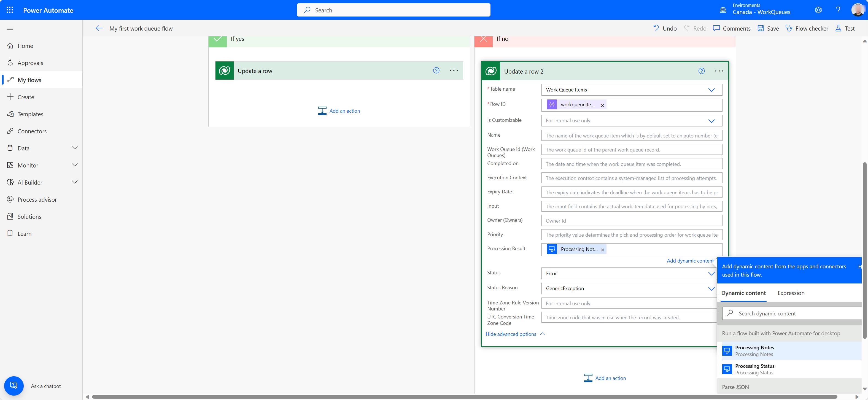This screenshot has width=868, height=400.
Task: Open the Is Customizable dropdown
Action: [632, 121]
